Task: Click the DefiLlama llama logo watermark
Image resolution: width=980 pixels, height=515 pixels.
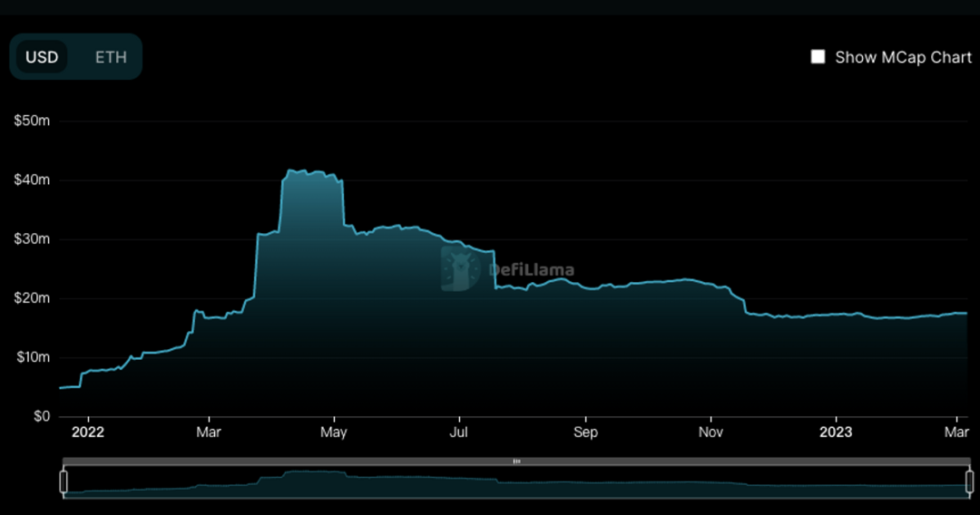Action: click(x=460, y=268)
